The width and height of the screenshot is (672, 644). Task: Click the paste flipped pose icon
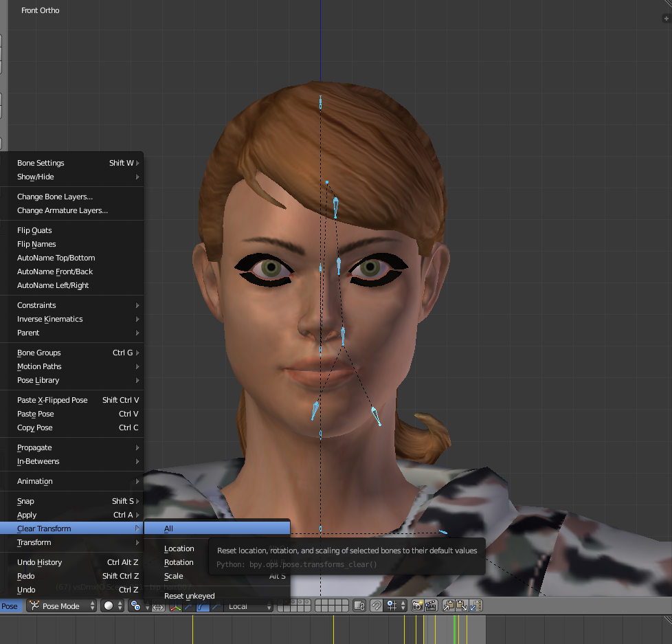(475, 606)
